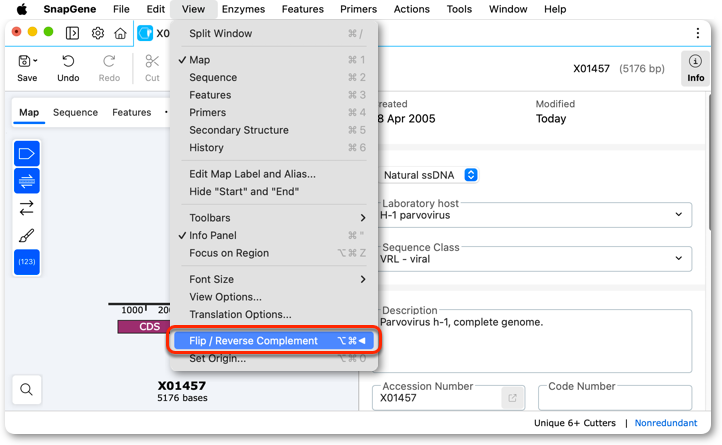
Task: Switch to the Map tab
Action: [29, 112]
